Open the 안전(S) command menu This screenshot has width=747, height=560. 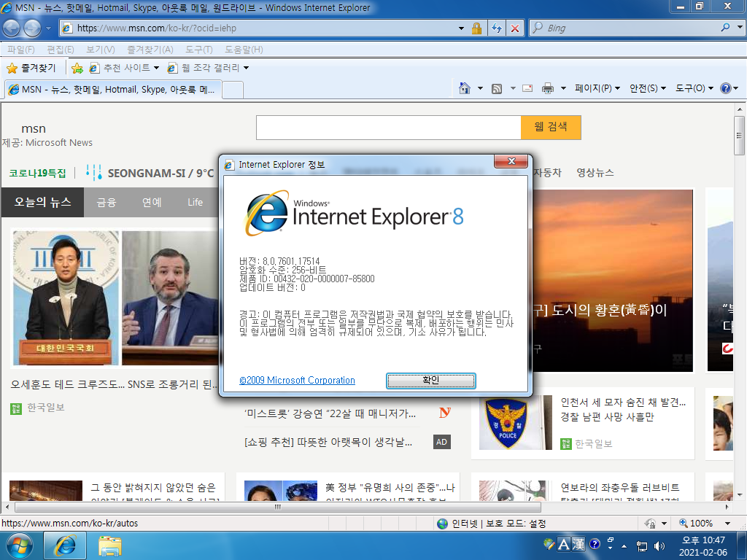[x=648, y=88]
